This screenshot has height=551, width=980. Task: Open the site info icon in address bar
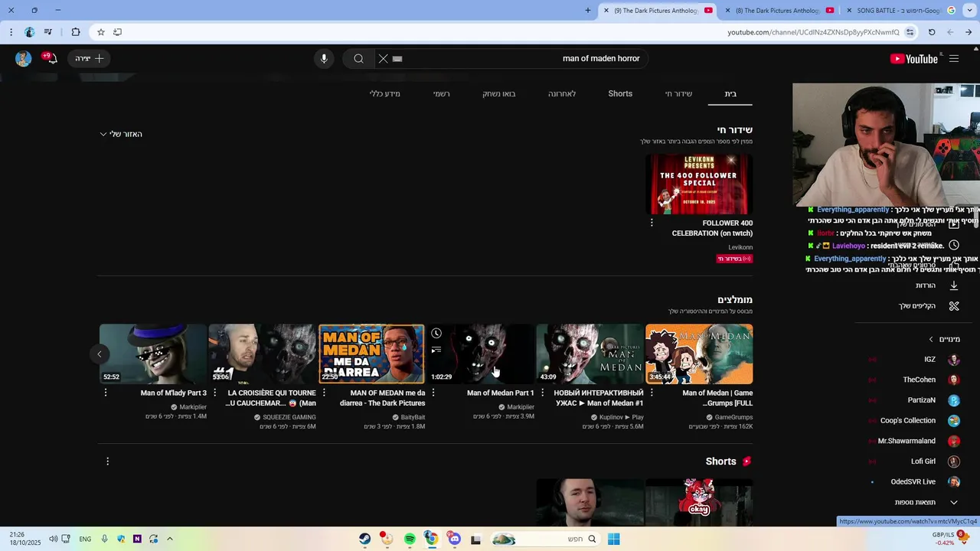coord(910,32)
